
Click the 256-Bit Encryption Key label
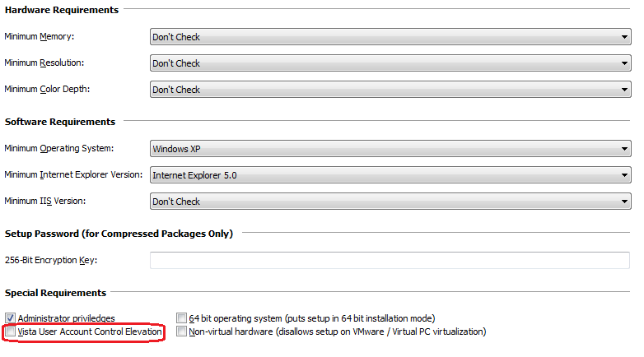[51, 260]
